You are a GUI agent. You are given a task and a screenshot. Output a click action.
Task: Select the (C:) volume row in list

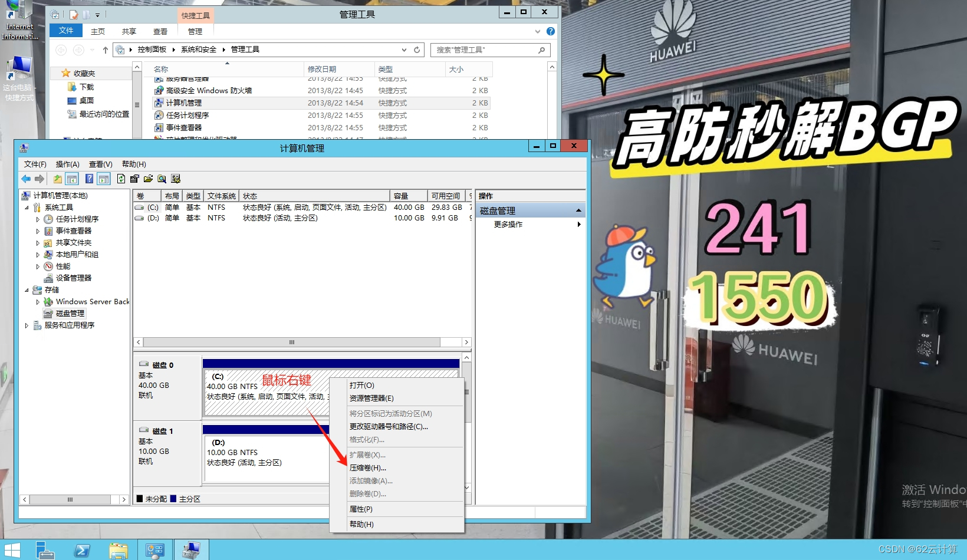point(302,207)
